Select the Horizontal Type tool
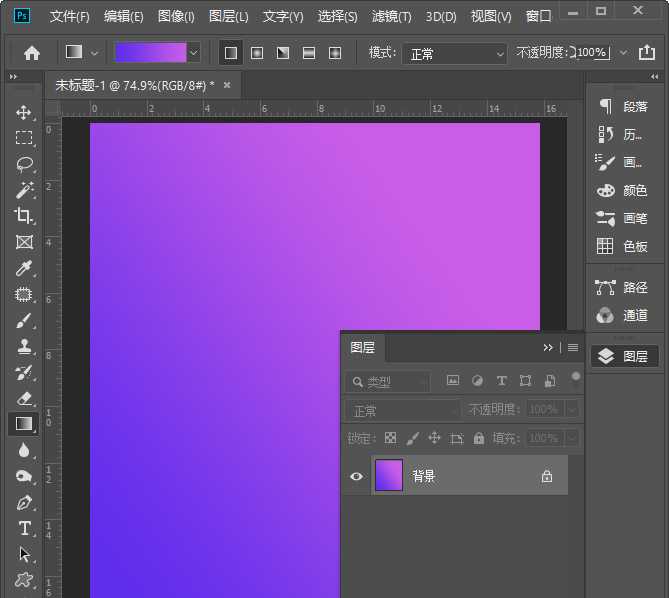The image size is (669, 598). coord(24,528)
